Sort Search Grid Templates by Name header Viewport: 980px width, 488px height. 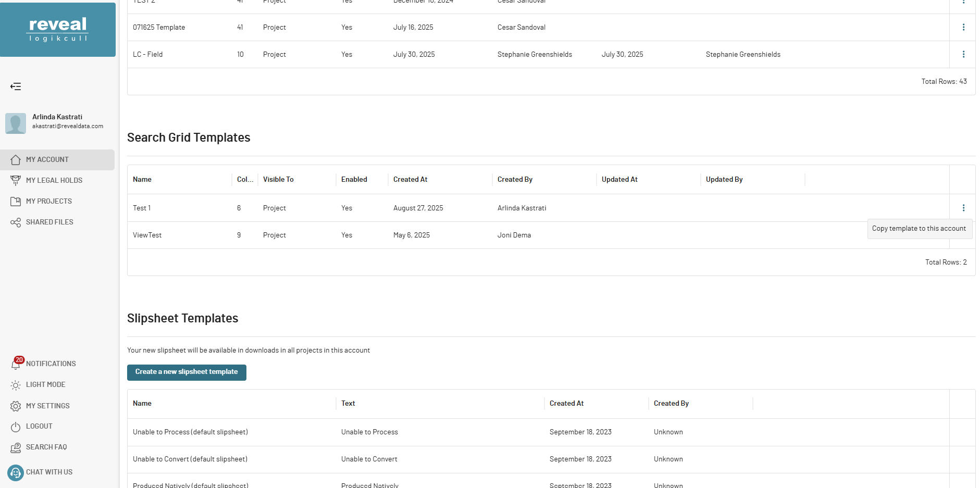[142, 180]
